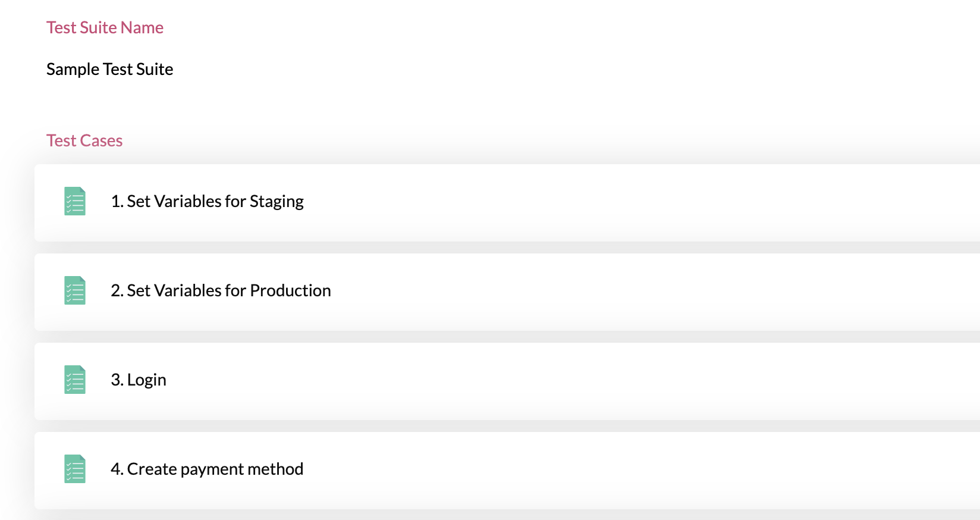Click the Test Suite Name label
Screen dimensions: 980x520
pyautogui.click(x=105, y=27)
